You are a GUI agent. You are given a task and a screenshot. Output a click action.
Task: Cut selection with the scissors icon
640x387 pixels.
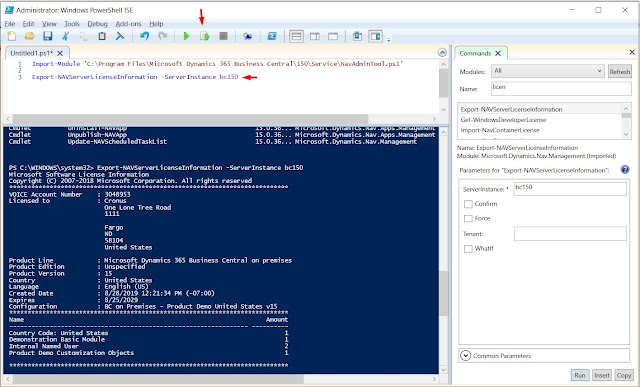click(65, 36)
